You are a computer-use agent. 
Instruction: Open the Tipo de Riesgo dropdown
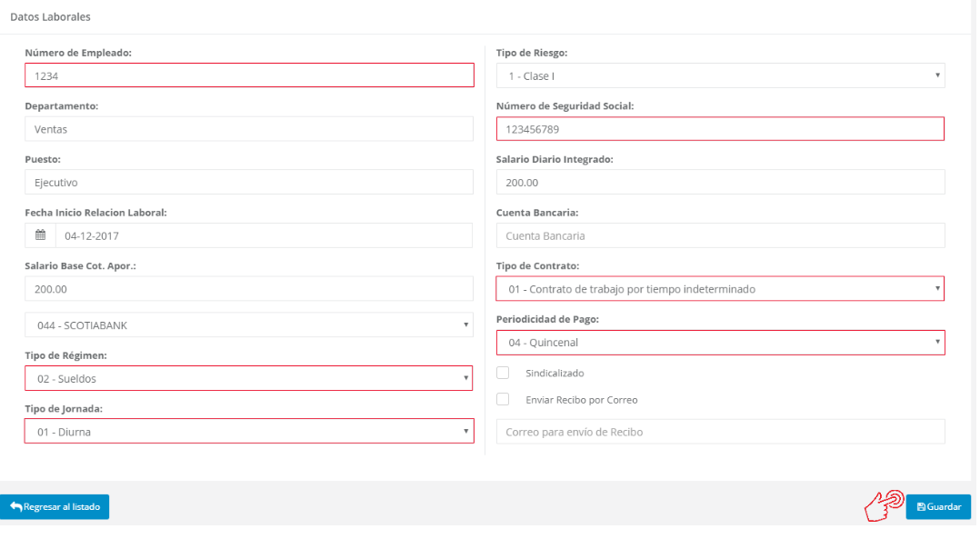(x=720, y=75)
